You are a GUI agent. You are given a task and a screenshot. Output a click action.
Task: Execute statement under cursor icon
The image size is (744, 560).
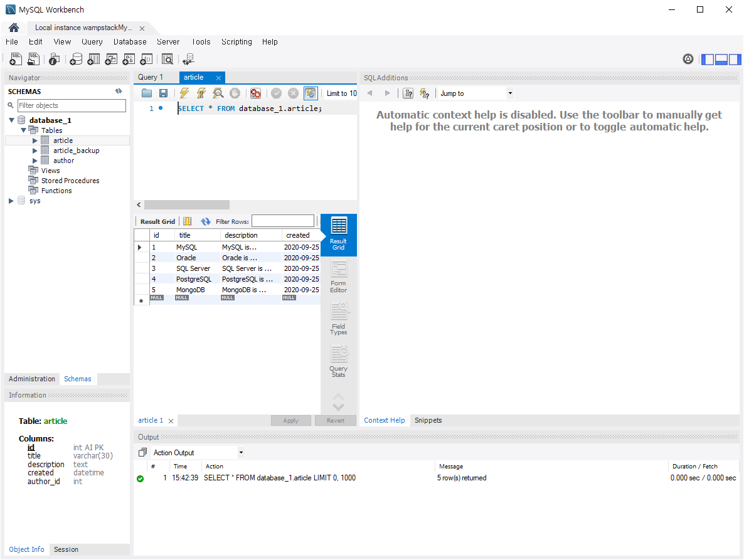(x=201, y=93)
